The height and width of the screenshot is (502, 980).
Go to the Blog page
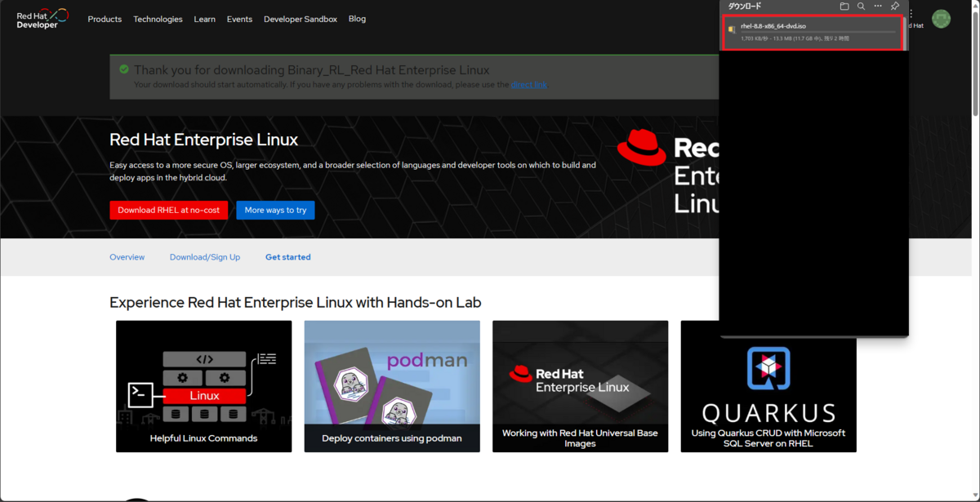357,19
